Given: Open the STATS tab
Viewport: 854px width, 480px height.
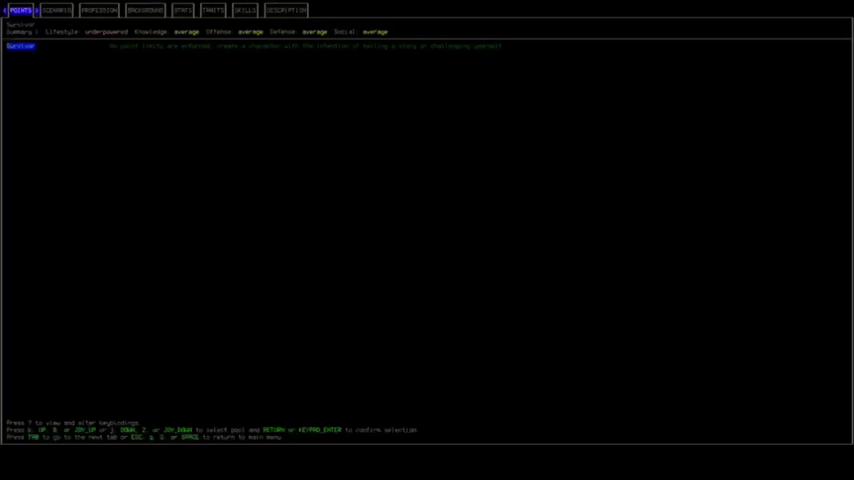Looking at the screenshot, I should pyautogui.click(x=183, y=10).
